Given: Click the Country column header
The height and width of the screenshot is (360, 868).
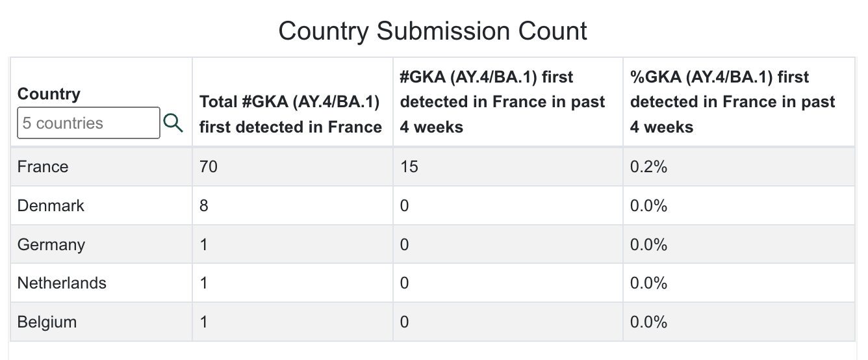Looking at the screenshot, I should (49, 94).
